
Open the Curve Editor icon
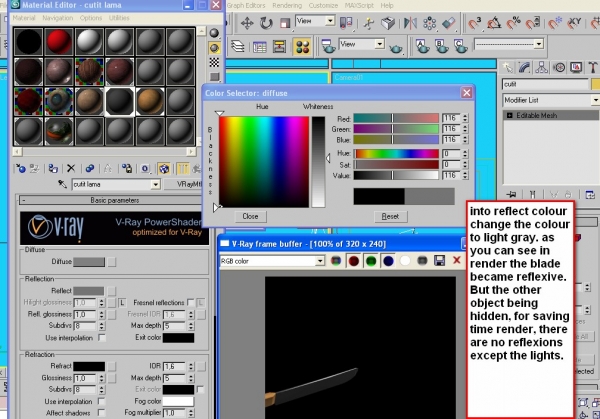(260, 47)
